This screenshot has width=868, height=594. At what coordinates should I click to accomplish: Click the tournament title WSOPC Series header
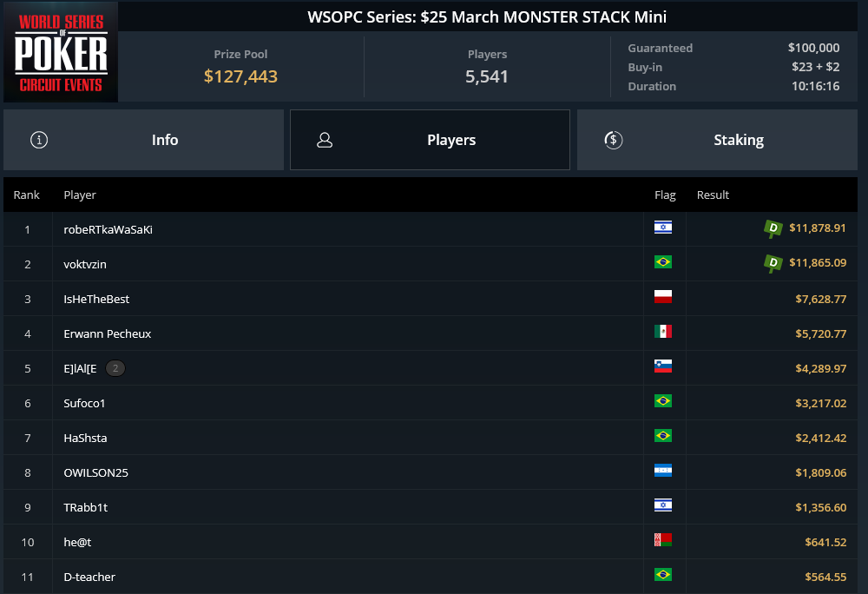pyautogui.click(x=487, y=17)
